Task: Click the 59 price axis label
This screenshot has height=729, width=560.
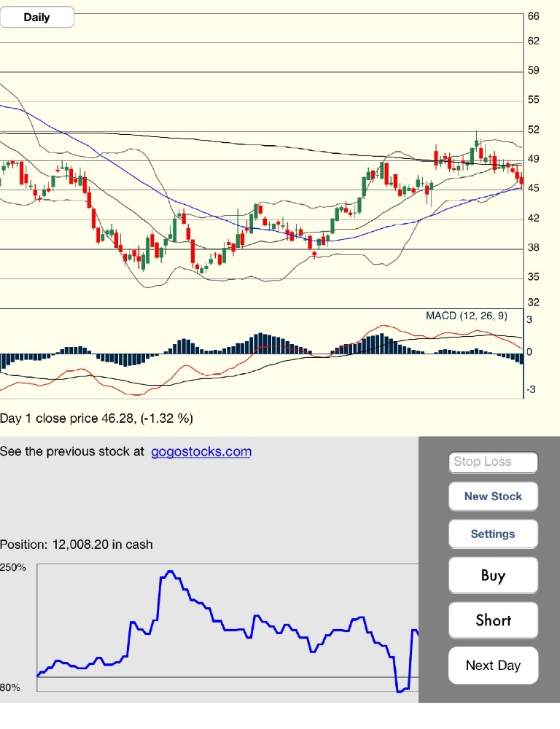Action: pos(534,70)
